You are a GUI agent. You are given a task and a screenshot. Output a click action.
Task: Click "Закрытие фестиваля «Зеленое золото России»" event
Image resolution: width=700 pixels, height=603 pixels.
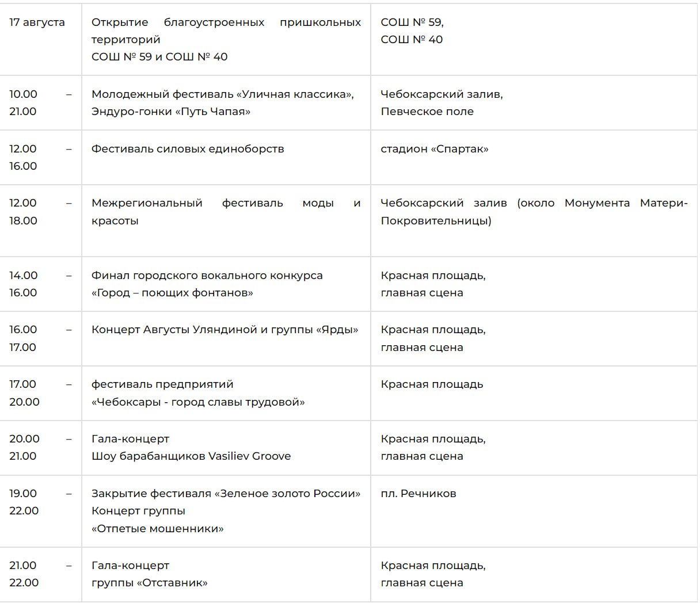tap(226, 494)
